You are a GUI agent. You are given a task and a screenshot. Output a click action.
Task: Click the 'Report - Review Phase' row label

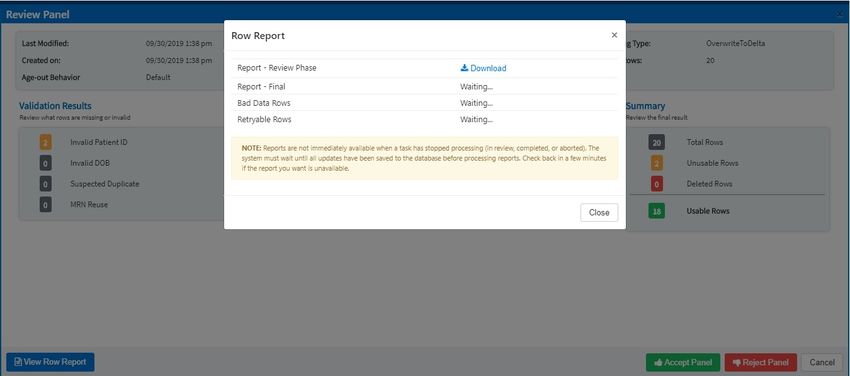[276, 68]
